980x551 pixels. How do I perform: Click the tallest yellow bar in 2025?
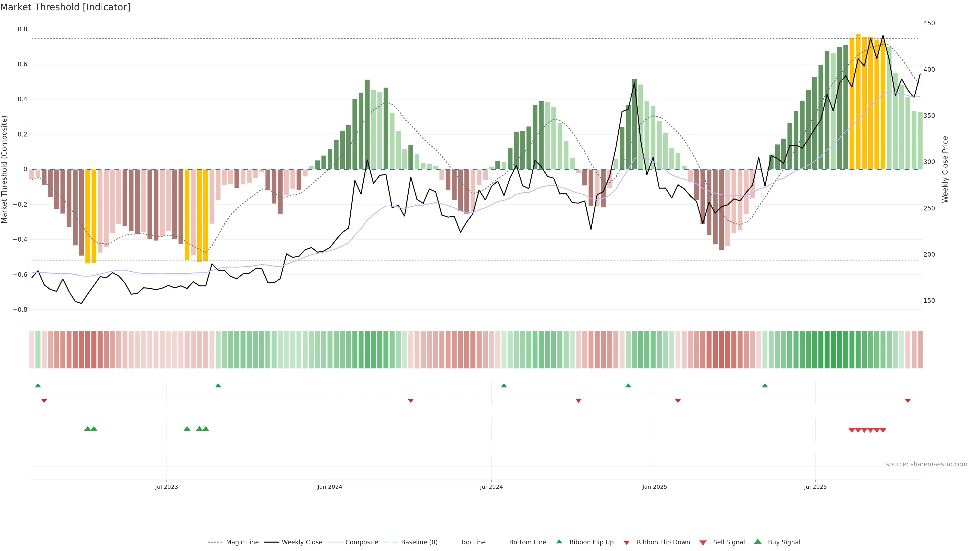(x=858, y=102)
